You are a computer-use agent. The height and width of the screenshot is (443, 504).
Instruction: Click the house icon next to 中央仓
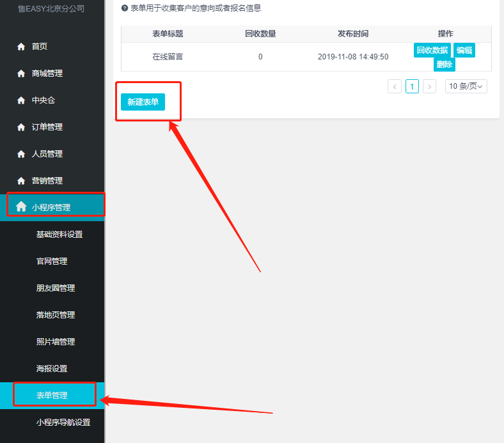point(21,100)
